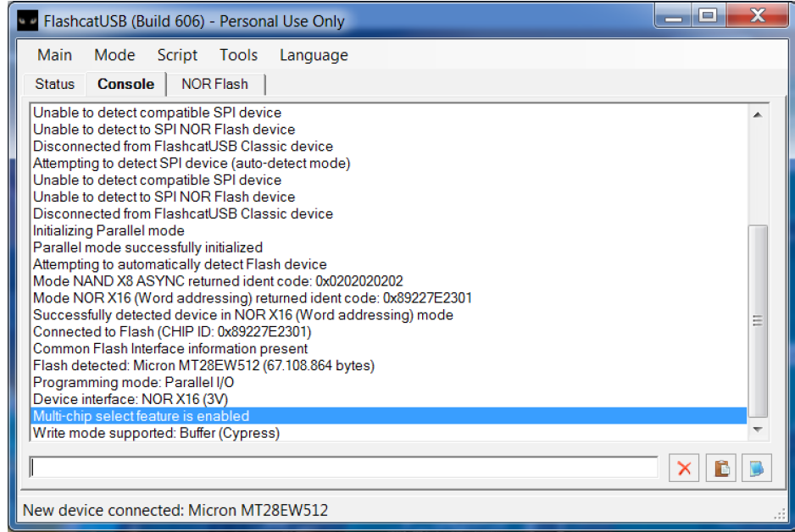Image resolution: width=795 pixels, height=532 pixels.
Task: Maximize the FlashcatUSB window
Action: coord(709,16)
